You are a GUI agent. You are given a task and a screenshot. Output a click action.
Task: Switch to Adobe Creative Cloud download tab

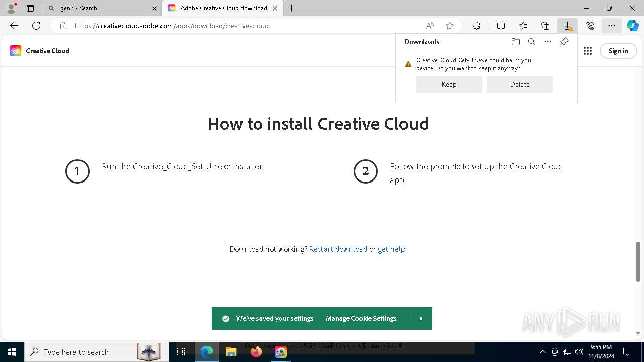coord(223,8)
